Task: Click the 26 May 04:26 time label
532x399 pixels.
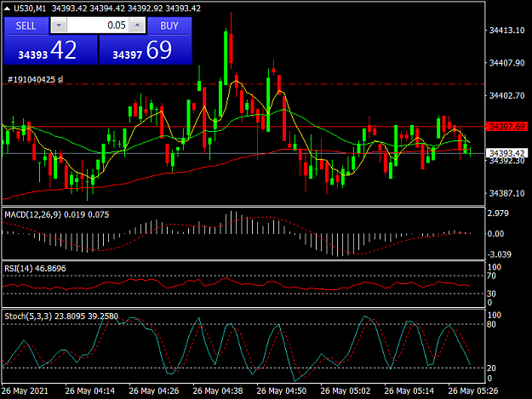Action: [154, 390]
